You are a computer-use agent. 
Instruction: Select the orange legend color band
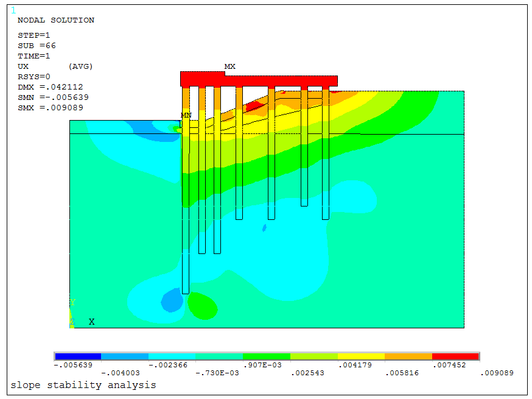(x=408, y=356)
